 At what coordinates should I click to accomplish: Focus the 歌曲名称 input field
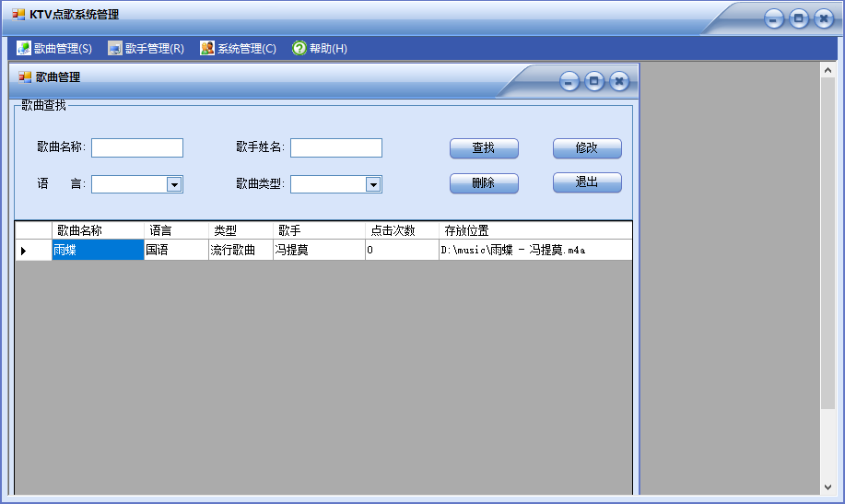coord(137,147)
